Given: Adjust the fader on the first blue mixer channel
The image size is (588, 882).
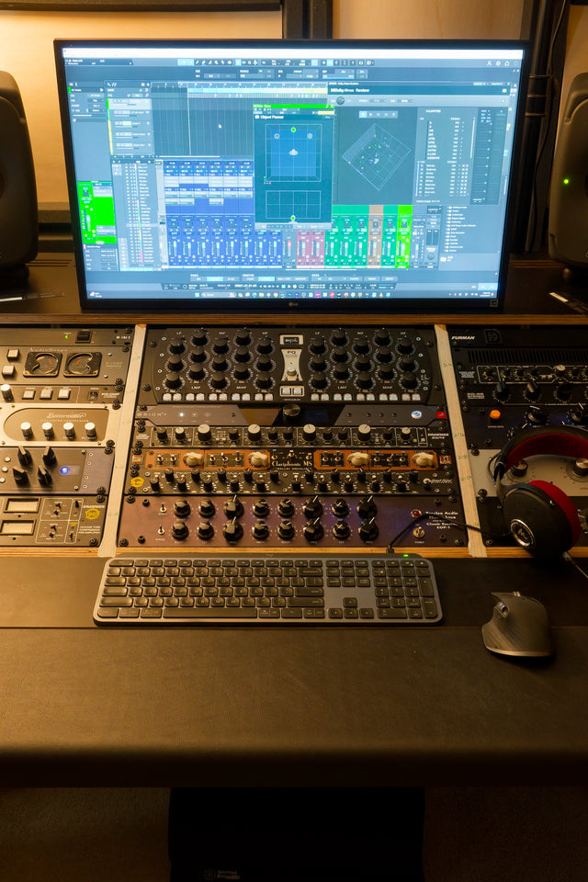Looking at the screenshot, I should 174,247.
